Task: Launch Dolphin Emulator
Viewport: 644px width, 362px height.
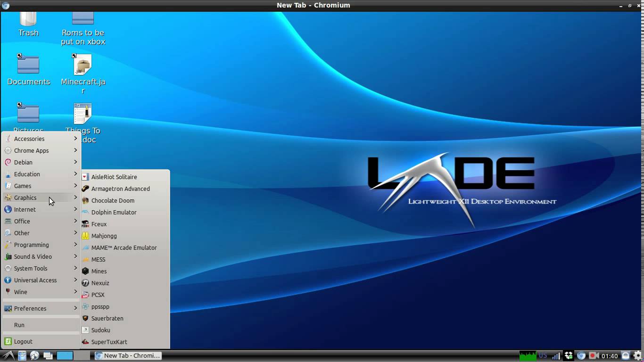Action: click(x=125, y=213)
